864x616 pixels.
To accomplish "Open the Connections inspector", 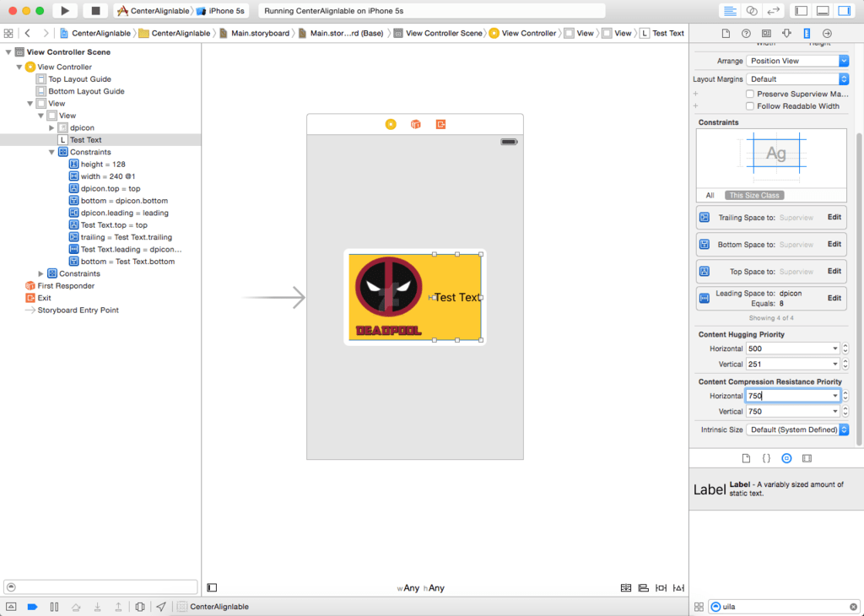I will [x=827, y=34].
